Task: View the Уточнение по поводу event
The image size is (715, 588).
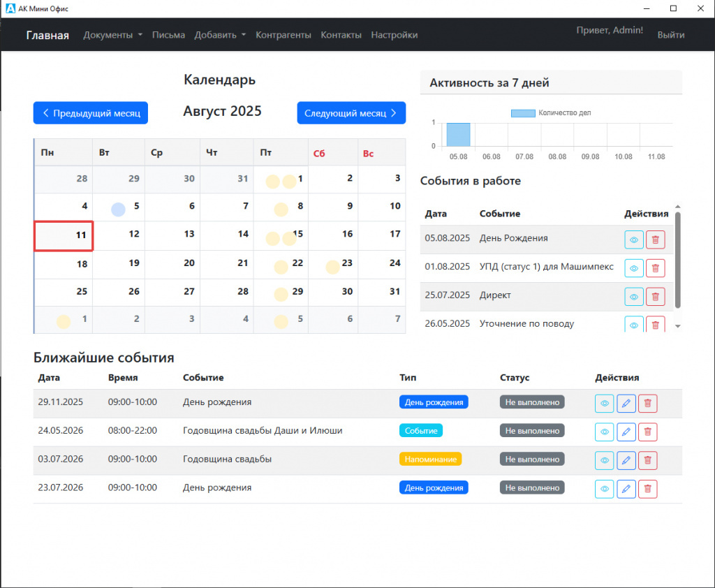Action: (x=633, y=325)
